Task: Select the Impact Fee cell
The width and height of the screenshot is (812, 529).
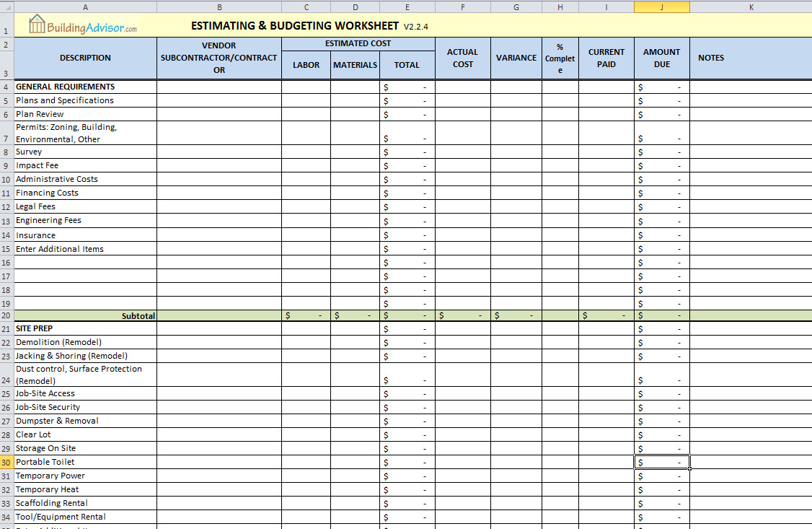Action: [85, 165]
